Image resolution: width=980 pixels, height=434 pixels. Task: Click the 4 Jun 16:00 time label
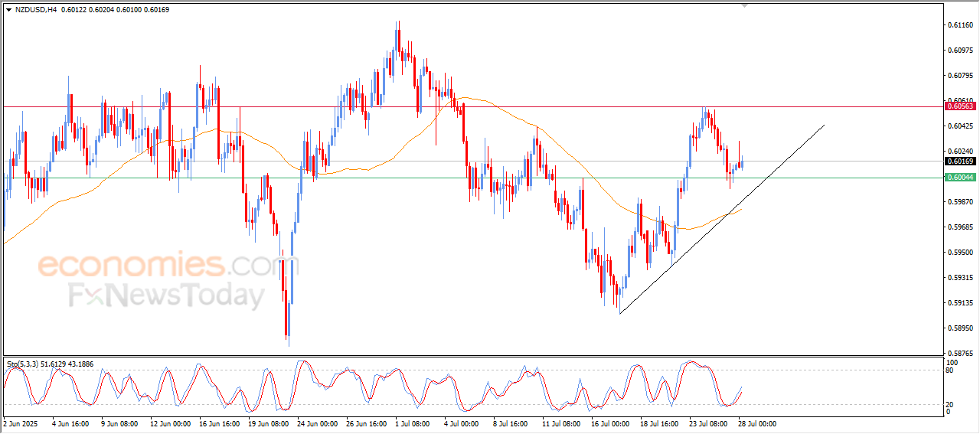click(x=70, y=423)
